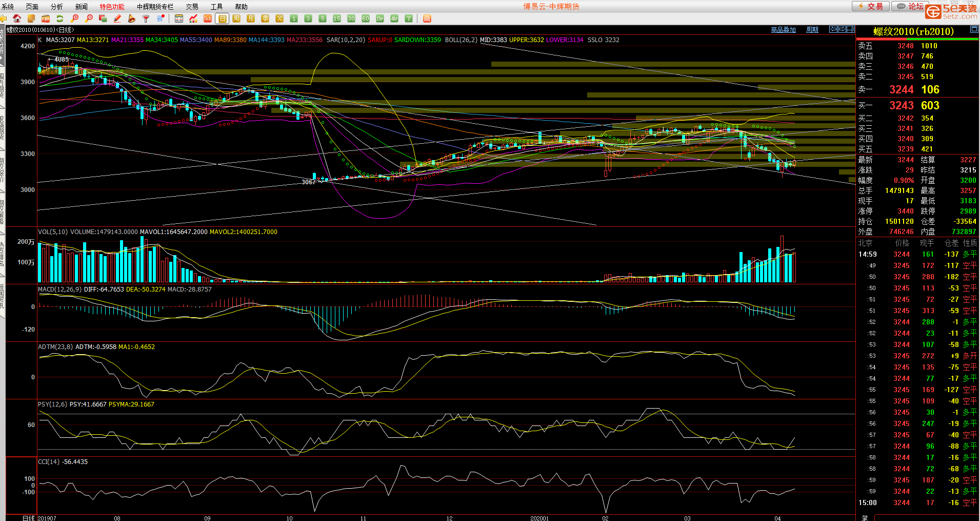Click the right arrow above the chart

842,29
